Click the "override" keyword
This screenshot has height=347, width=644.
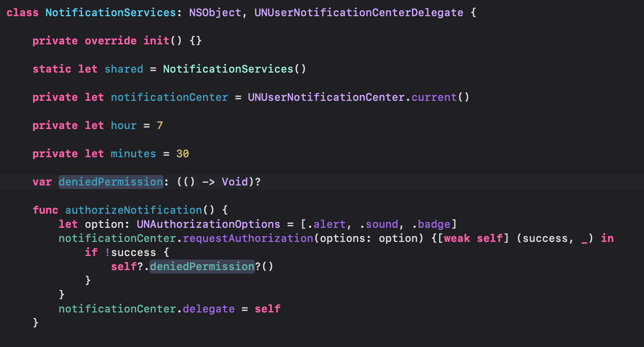(111, 41)
